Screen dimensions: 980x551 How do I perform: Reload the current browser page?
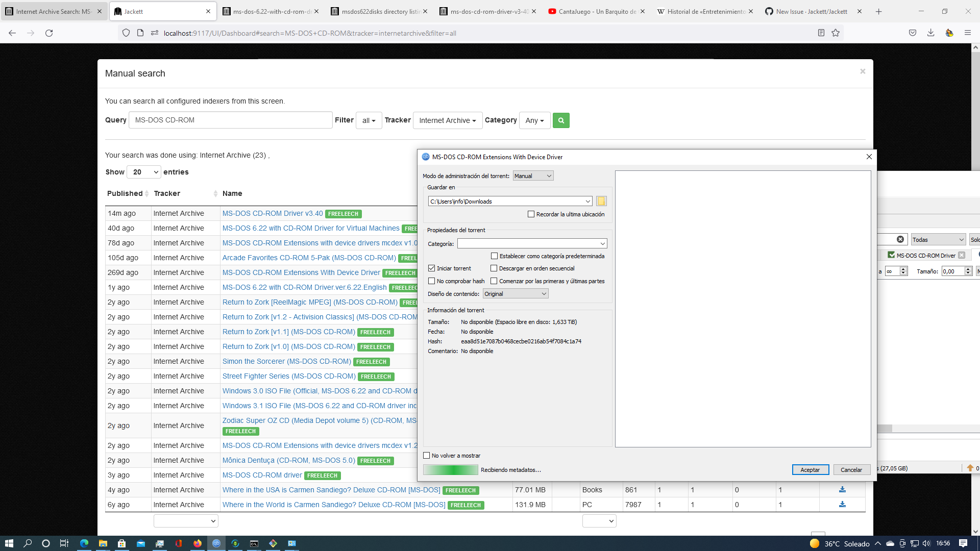pyautogui.click(x=49, y=33)
